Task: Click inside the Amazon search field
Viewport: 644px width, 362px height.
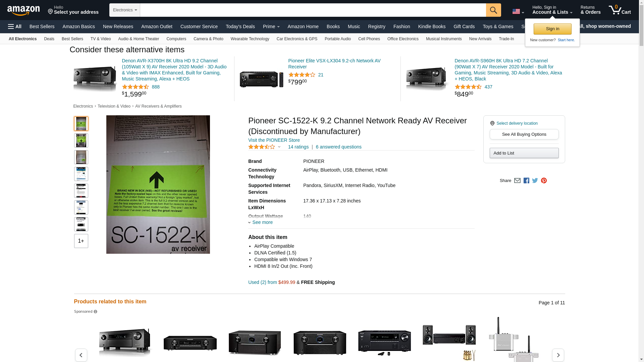Action: (x=313, y=10)
